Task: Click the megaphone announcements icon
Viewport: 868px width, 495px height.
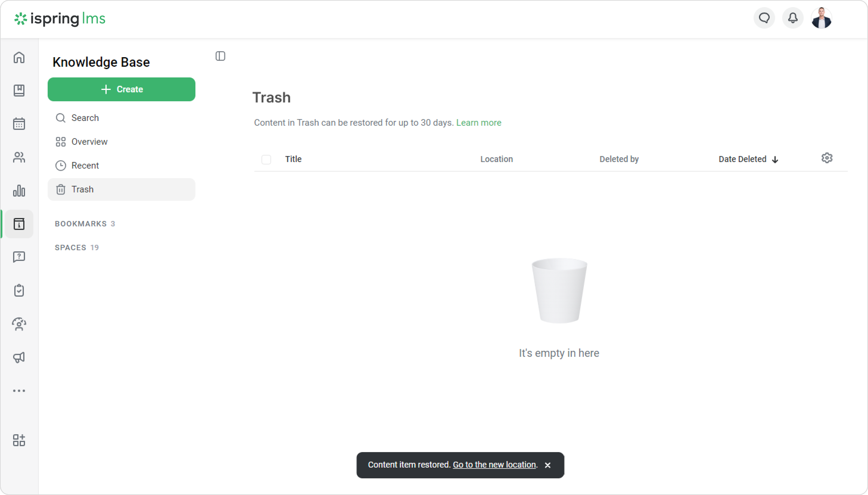Action: 19,357
